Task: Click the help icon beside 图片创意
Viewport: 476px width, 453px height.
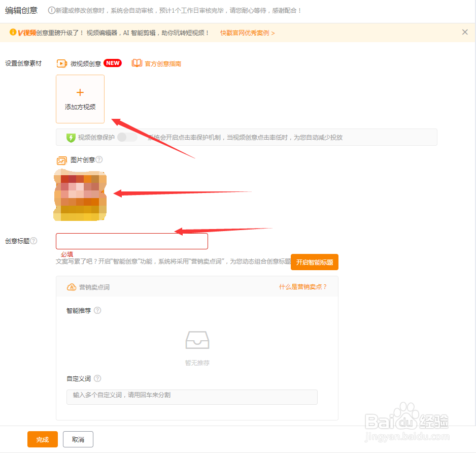Action: tap(99, 159)
